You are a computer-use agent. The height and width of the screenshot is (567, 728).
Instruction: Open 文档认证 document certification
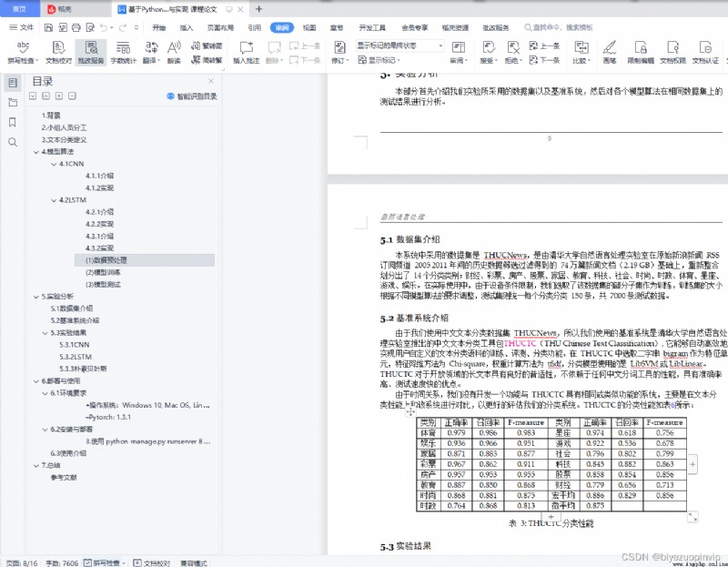(705, 52)
